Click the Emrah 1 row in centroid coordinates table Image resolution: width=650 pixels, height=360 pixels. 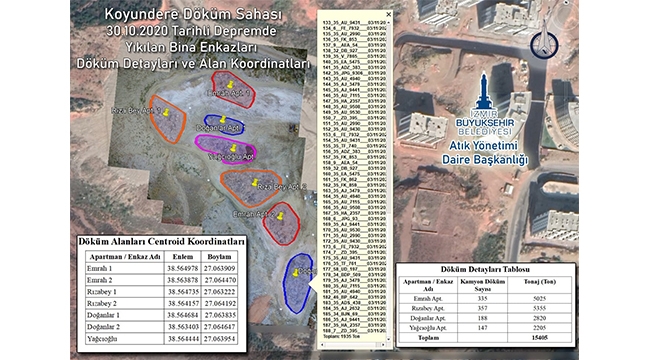(162, 268)
